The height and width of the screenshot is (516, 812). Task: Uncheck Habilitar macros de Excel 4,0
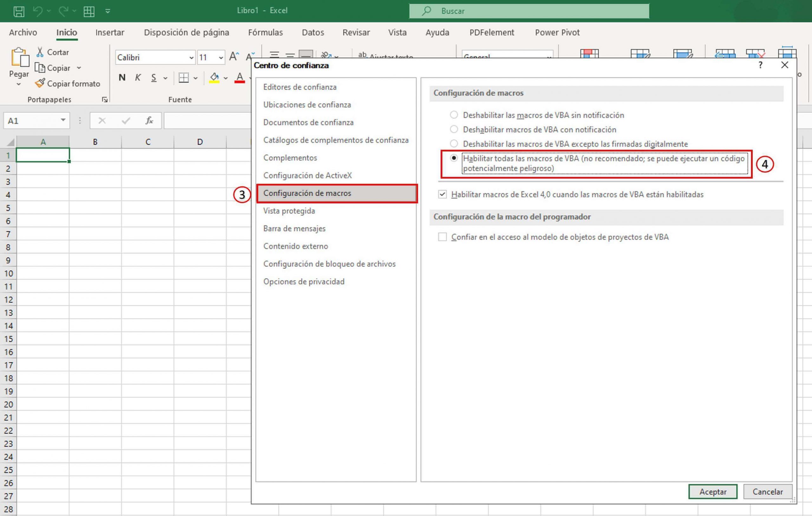(442, 194)
